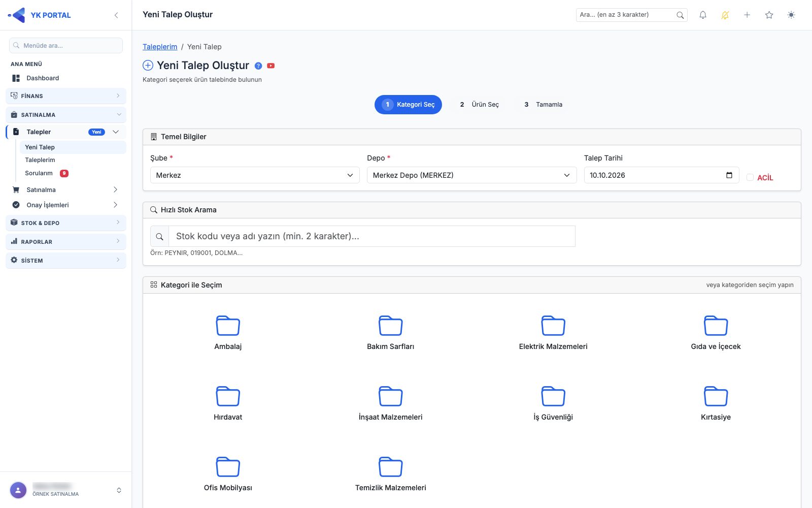Open Taleplerim in the sidebar
Image resolution: width=812 pixels, height=508 pixels.
click(x=40, y=160)
